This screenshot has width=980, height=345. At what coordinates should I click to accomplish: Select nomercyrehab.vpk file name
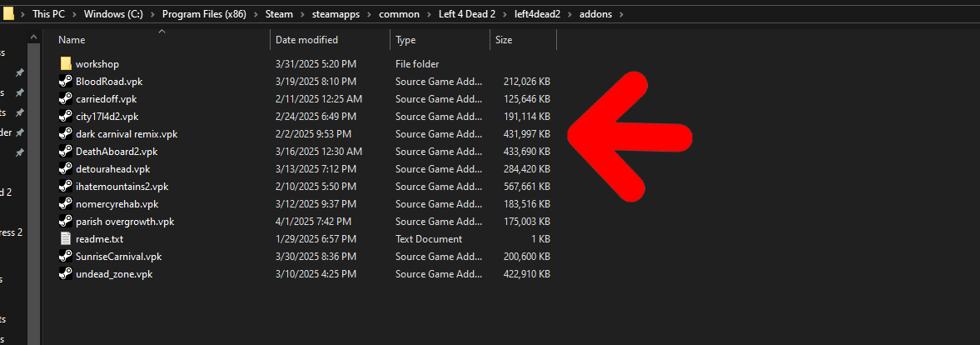coord(117,203)
